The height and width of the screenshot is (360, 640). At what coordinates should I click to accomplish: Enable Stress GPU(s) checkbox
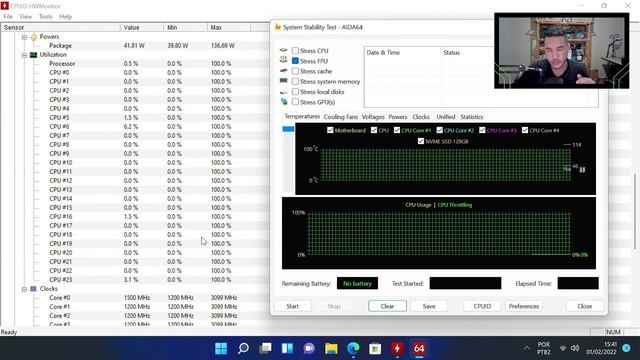point(296,102)
